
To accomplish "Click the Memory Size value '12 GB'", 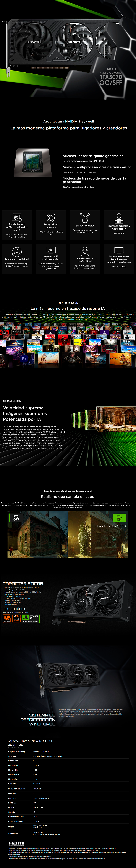I will pos(35,770).
